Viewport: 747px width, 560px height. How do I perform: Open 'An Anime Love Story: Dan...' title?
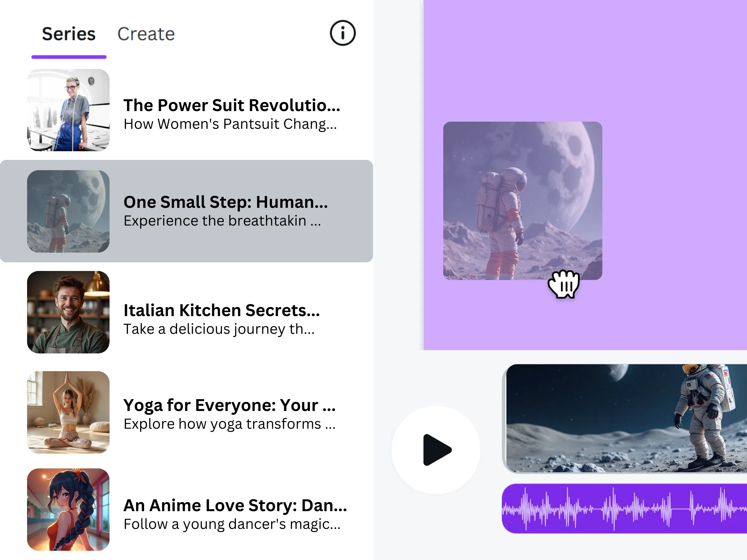coord(235,505)
